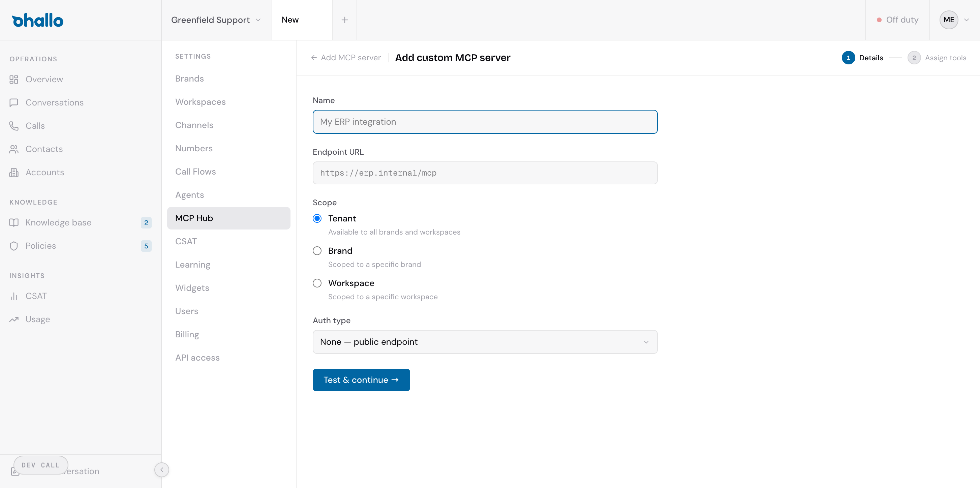Open Usage in the Insights sidebar
The image size is (980, 488).
pyautogui.click(x=80, y=319)
